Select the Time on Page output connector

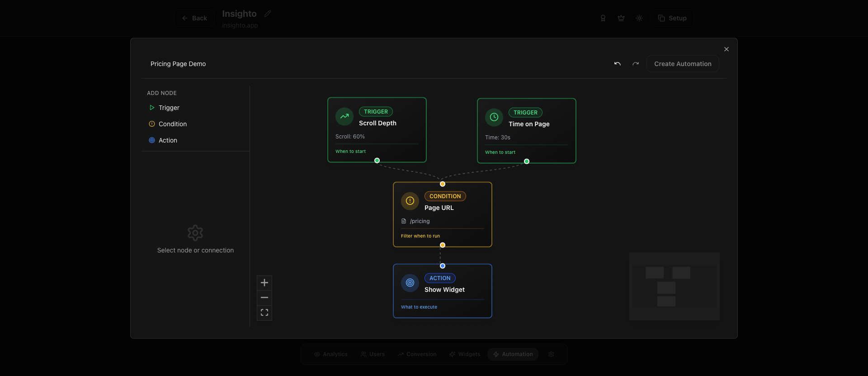pos(527,162)
